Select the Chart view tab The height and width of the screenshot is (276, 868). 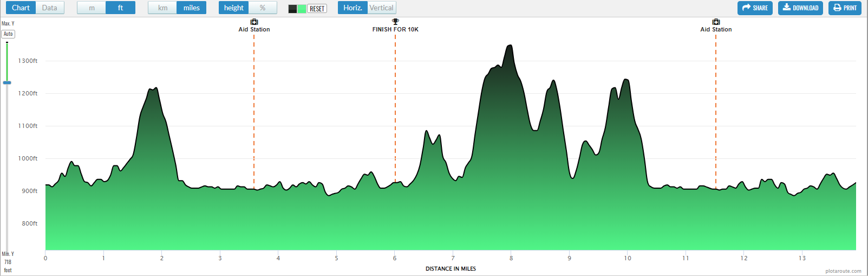pyautogui.click(x=21, y=8)
